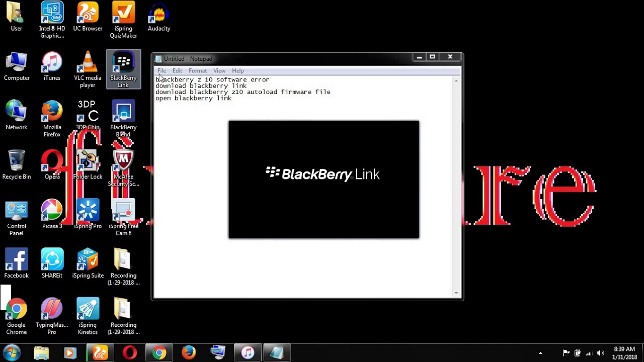The image size is (644, 362).
Task: Open the Windows Start menu
Action: pyautogui.click(x=12, y=352)
